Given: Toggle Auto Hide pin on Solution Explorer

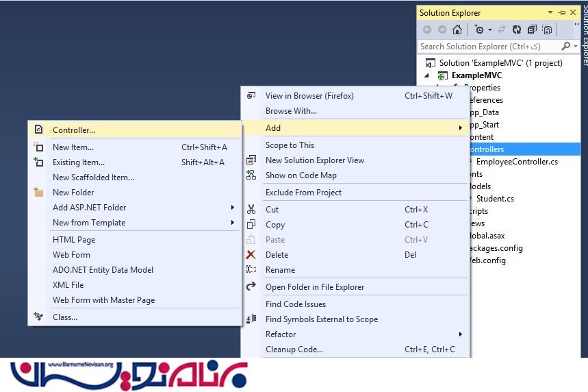Looking at the screenshot, I should tap(562, 13).
